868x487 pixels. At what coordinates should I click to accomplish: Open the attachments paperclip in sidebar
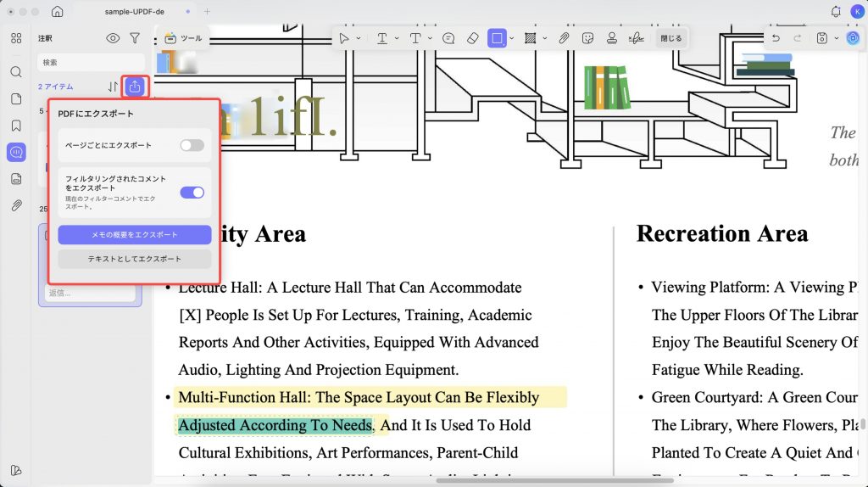click(x=16, y=205)
